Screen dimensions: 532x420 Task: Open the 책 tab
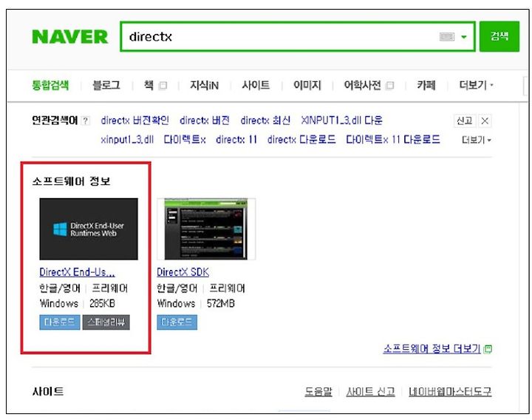(149, 85)
